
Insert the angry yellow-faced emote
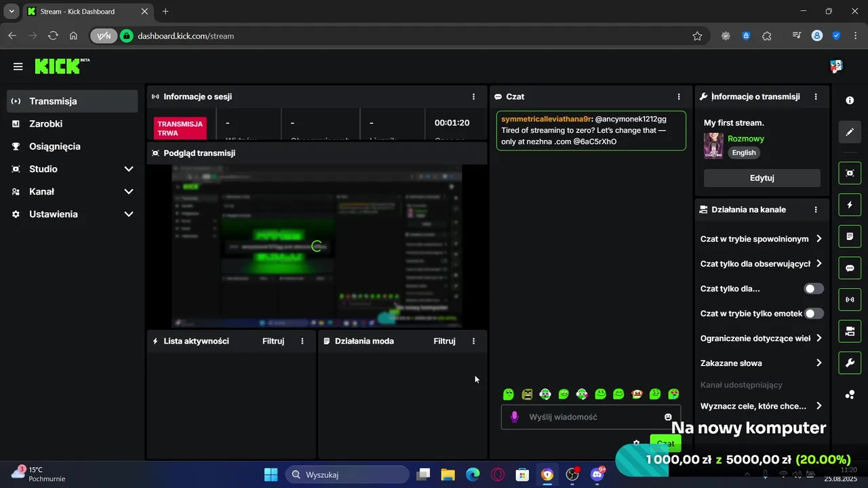pos(527,394)
